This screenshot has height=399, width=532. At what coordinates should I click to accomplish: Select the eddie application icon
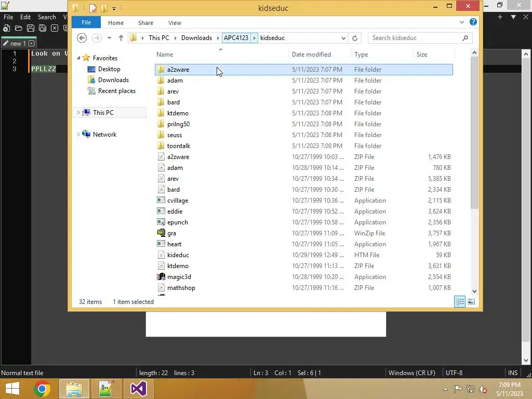click(x=161, y=211)
